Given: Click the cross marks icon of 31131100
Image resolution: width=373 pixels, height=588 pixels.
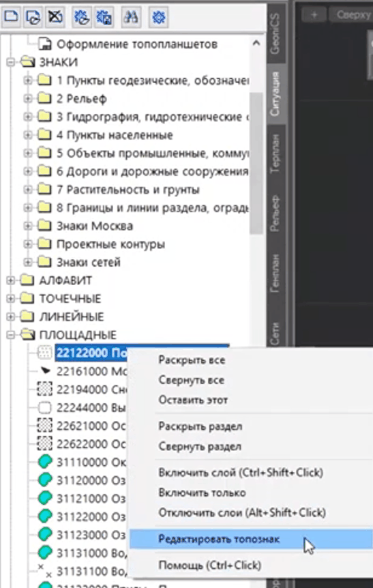Looking at the screenshot, I should [x=45, y=571].
